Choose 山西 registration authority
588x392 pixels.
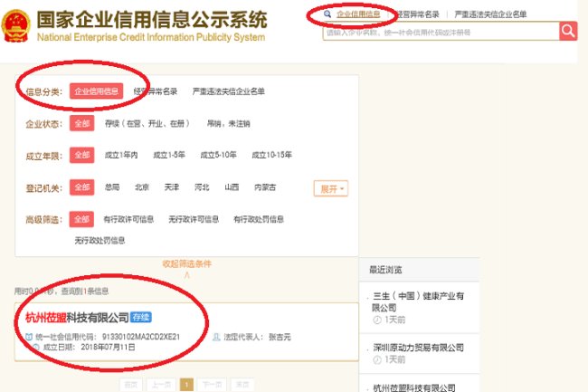pyautogui.click(x=232, y=187)
